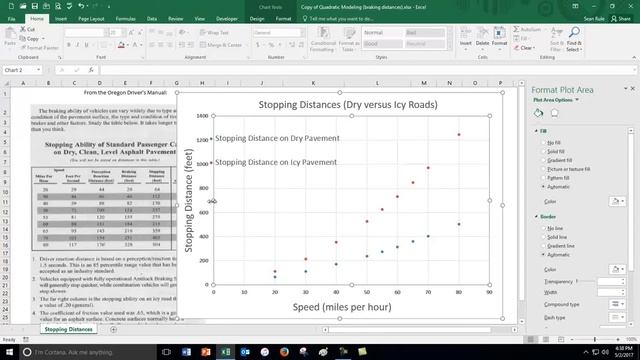Select the Pattern fill radio option
640x360 pixels.
coord(543,178)
